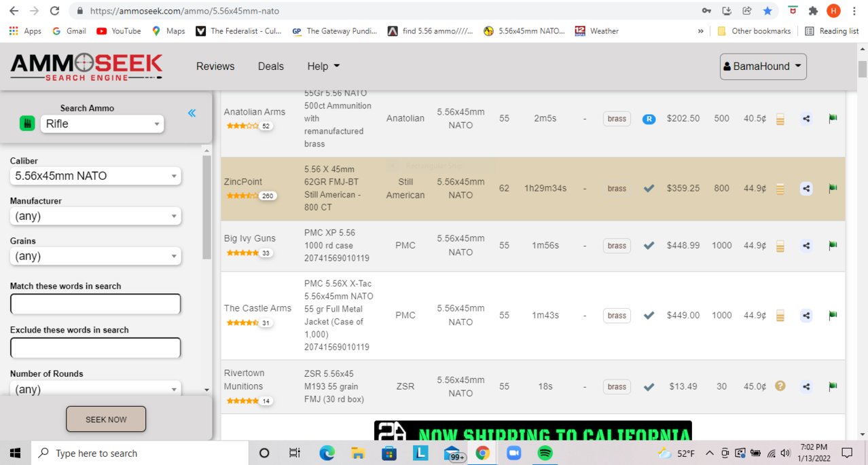868x465 pixels.
Task: Open the Gmail bookmark
Action: tap(69, 31)
